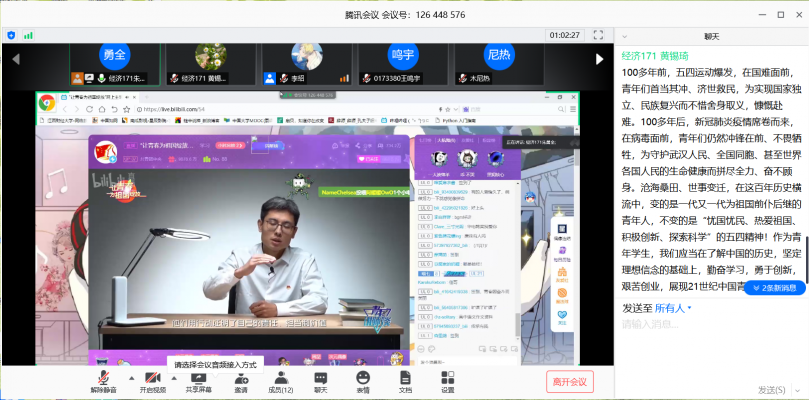Image resolution: width=809 pixels, height=400 pixels.
Task: Click the Chrome logo in the shared browser
Action: point(46,103)
